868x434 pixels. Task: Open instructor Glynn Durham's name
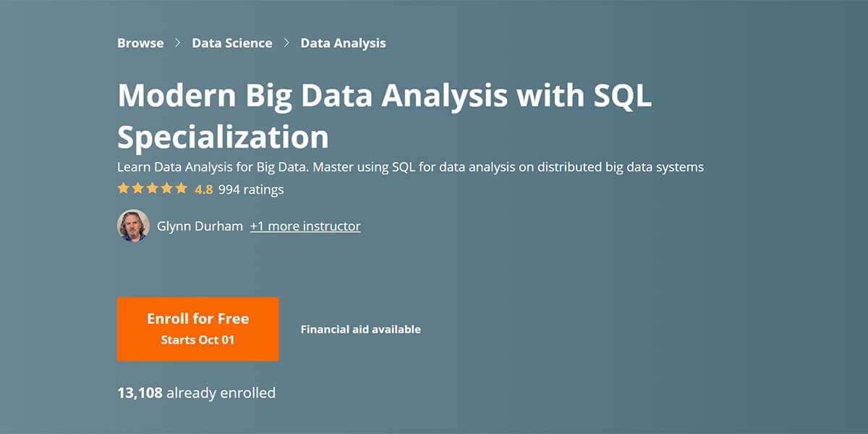(x=200, y=226)
